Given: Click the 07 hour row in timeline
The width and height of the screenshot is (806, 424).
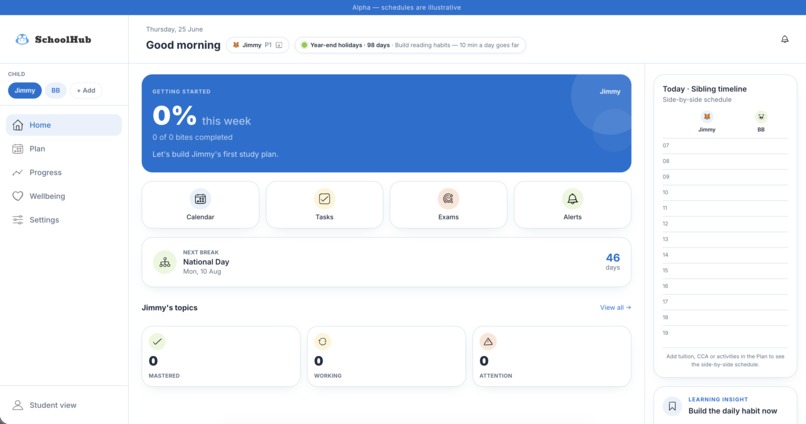Looking at the screenshot, I should pyautogui.click(x=725, y=146).
